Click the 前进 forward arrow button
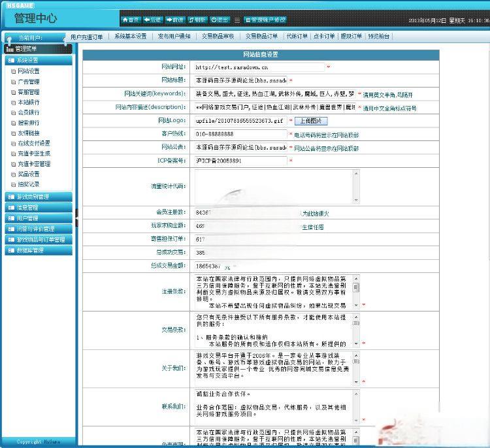490x448 pixels. (174, 20)
